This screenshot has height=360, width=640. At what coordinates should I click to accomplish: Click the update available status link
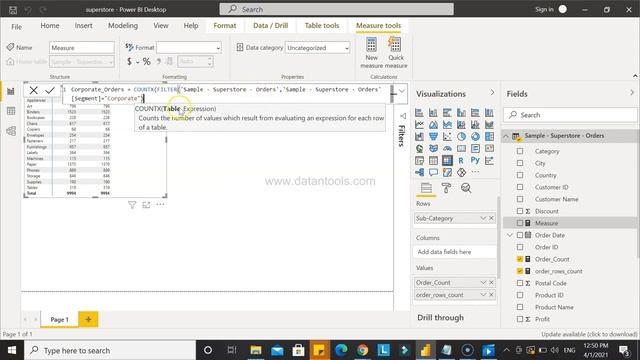[x=589, y=334]
